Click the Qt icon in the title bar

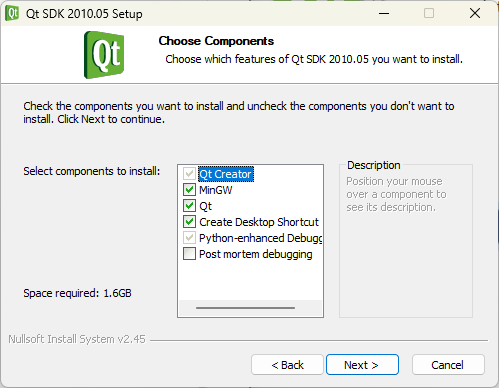click(x=12, y=13)
